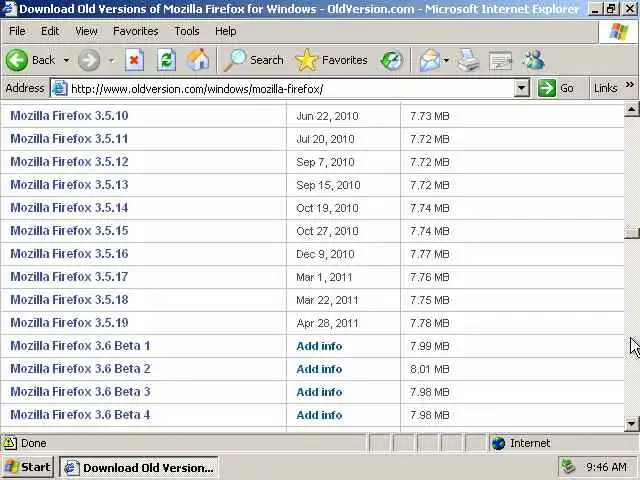Click the grayed Forward arrow button
Viewport: 640px width, 480px height.
(89, 60)
